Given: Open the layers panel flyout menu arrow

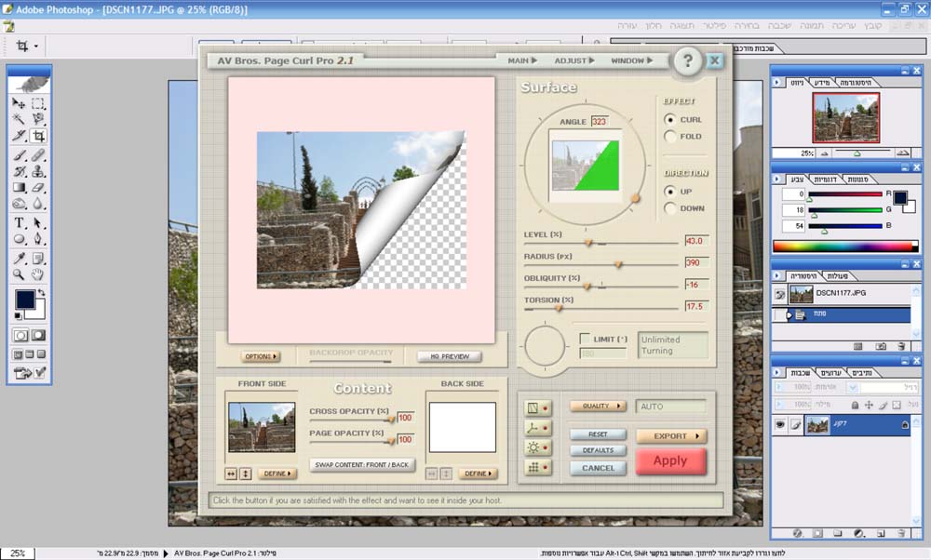Looking at the screenshot, I should pyautogui.click(x=777, y=372).
